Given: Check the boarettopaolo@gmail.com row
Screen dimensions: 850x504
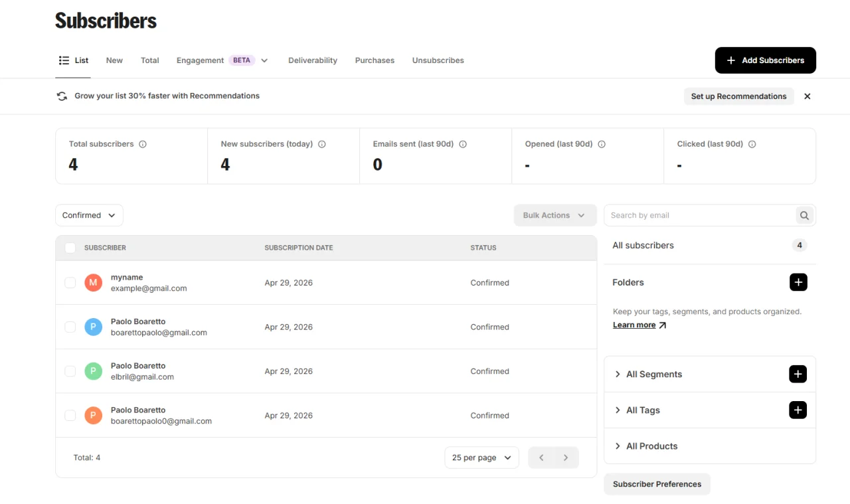Looking at the screenshot, I should tap(70, 327).
